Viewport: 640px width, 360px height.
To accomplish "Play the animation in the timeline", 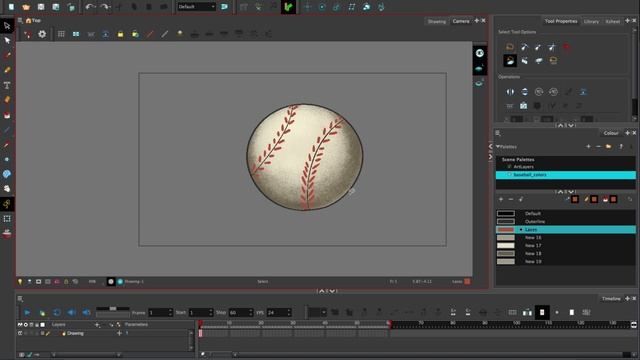I will coord(27,313).
